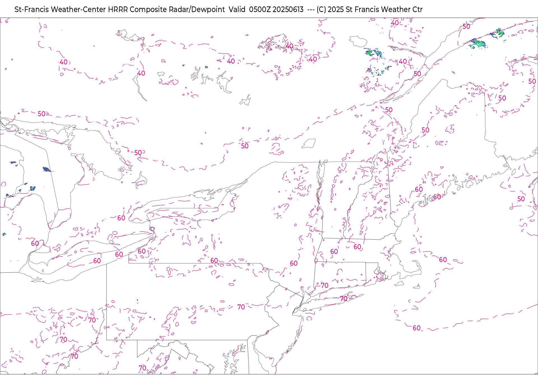Pick the 60 label on the offshore contour south of Nantucket

coord(417,328)
